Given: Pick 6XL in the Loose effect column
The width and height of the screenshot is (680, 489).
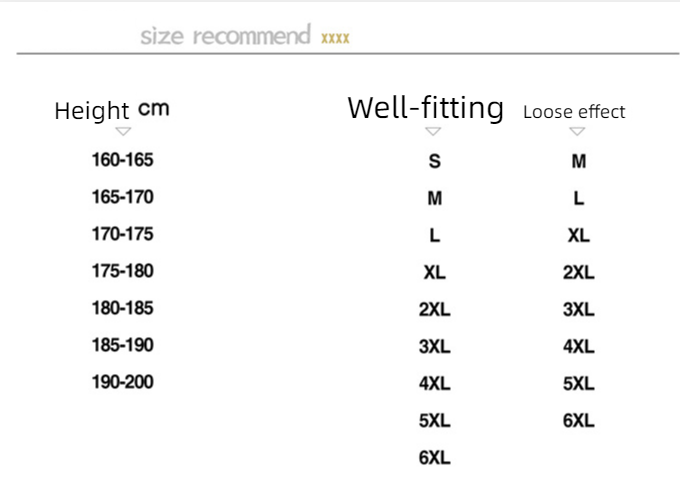Looking at the screenshot, I should pos(578,421).
